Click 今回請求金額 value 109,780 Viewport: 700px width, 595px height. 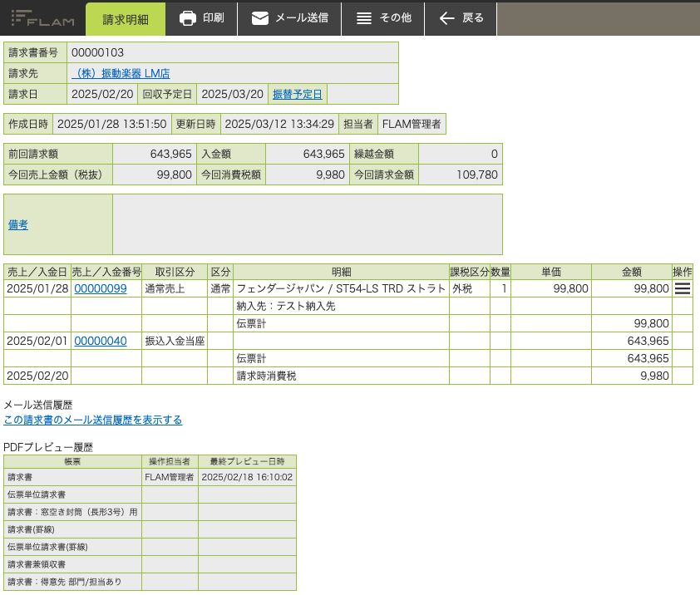477,175
